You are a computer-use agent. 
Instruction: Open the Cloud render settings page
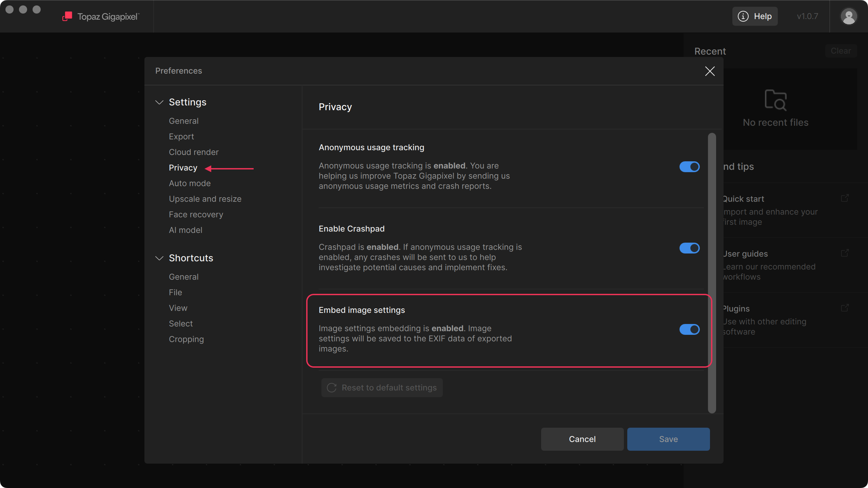click(194, 152)
